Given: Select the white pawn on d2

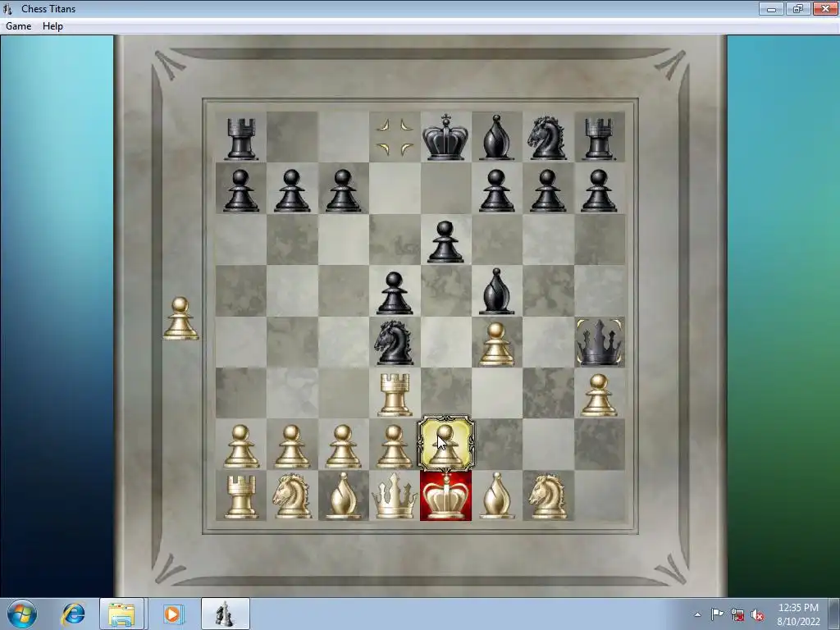Looking at the screenshot, I should tap(395, 447).
